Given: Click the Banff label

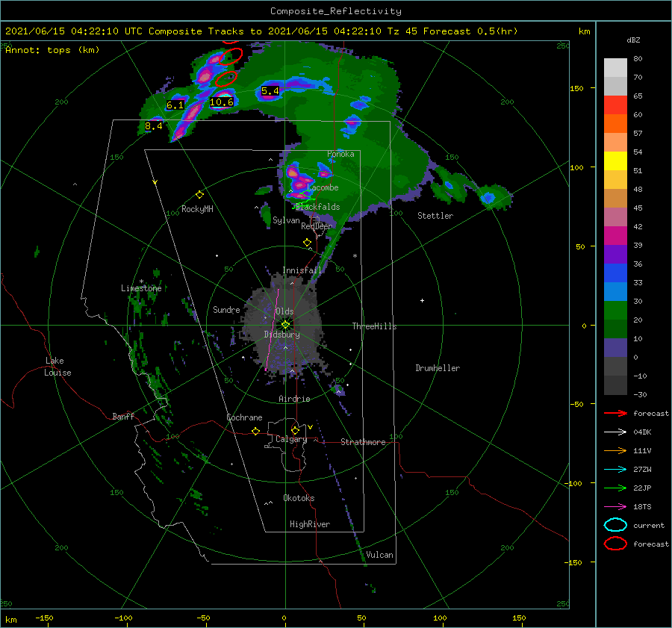Looking at the screenshot, I should click(x=123, y=416).
